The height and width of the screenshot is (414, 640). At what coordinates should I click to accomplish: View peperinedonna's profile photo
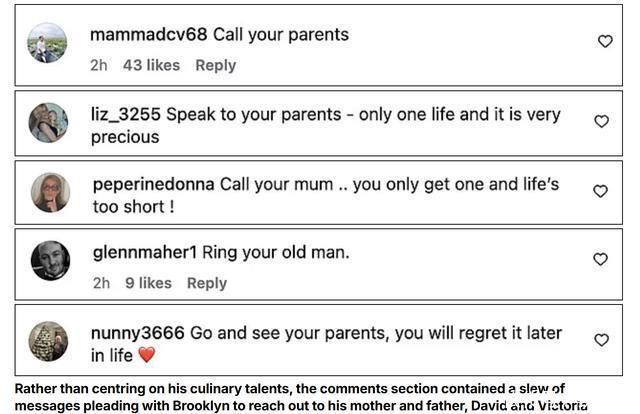coord(50,193)
